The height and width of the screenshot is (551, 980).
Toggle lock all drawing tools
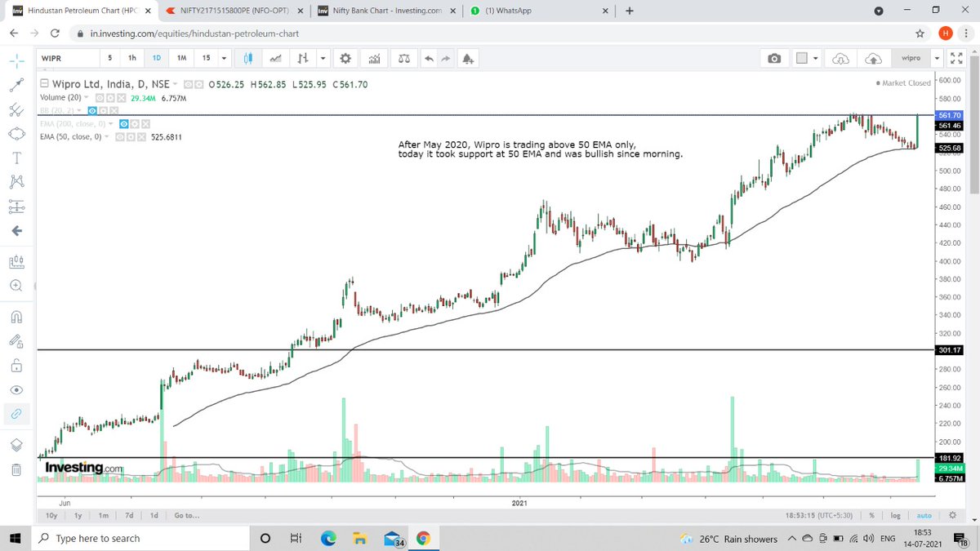tap(16, 365)
